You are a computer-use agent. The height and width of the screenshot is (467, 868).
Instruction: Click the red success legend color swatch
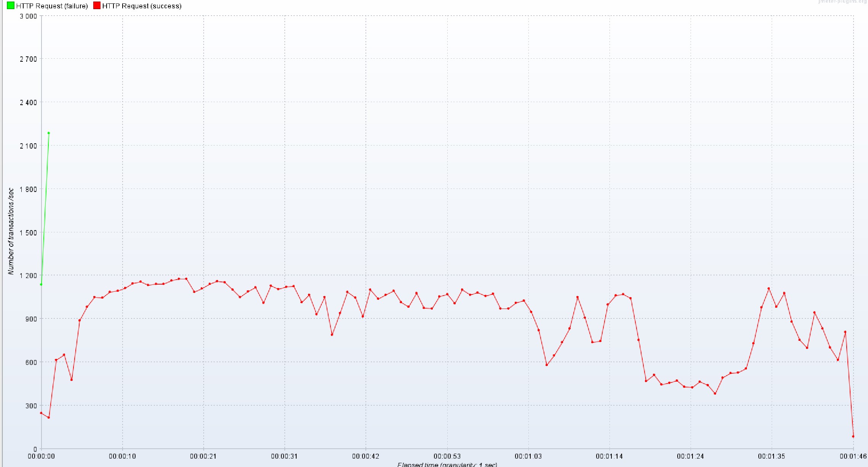pos(97,6)
